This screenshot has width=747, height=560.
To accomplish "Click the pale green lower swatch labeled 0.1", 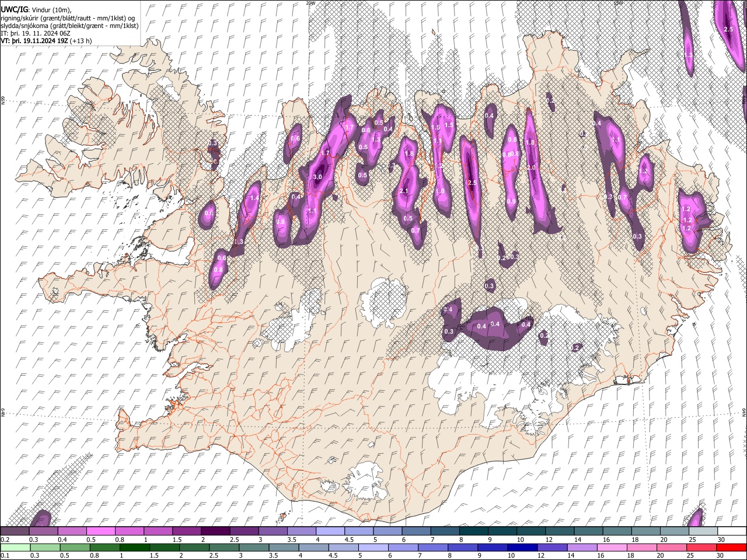I will click(x=15, y=548).
